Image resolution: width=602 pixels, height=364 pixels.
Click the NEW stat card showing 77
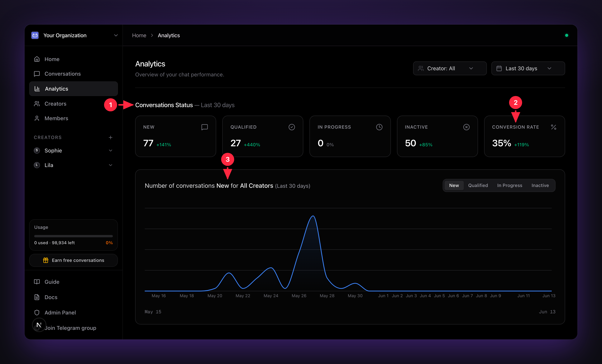point(175,136)
